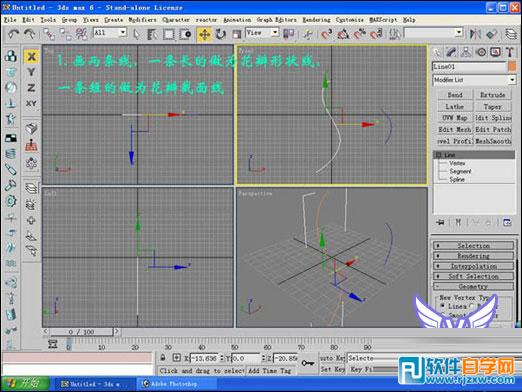Toggle the X axis constraint

tap(31, 57)
